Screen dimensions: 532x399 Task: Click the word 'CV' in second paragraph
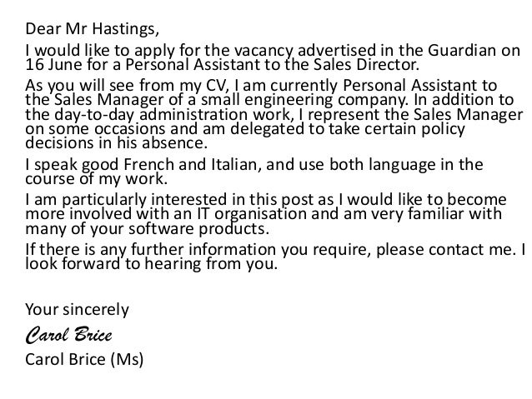pyautogui.click(x=217, y=86)
